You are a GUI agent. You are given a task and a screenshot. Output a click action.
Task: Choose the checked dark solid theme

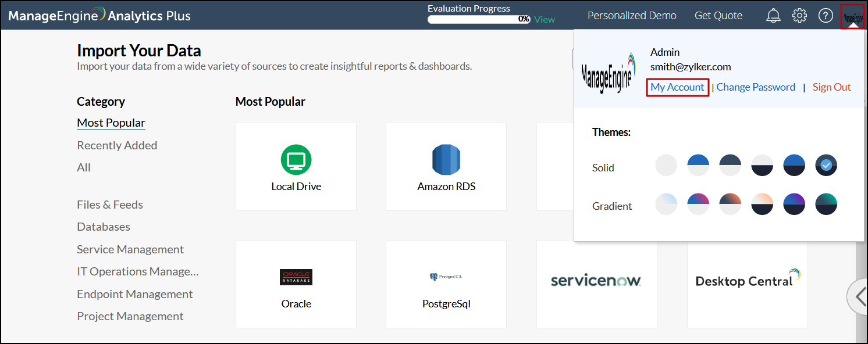[826, 166]
